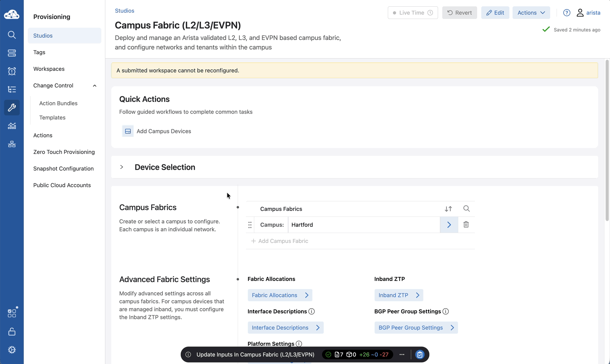Click the Studios breadcrumb link
This screenshot has height=364, width=610.
(x=124, y=11)
